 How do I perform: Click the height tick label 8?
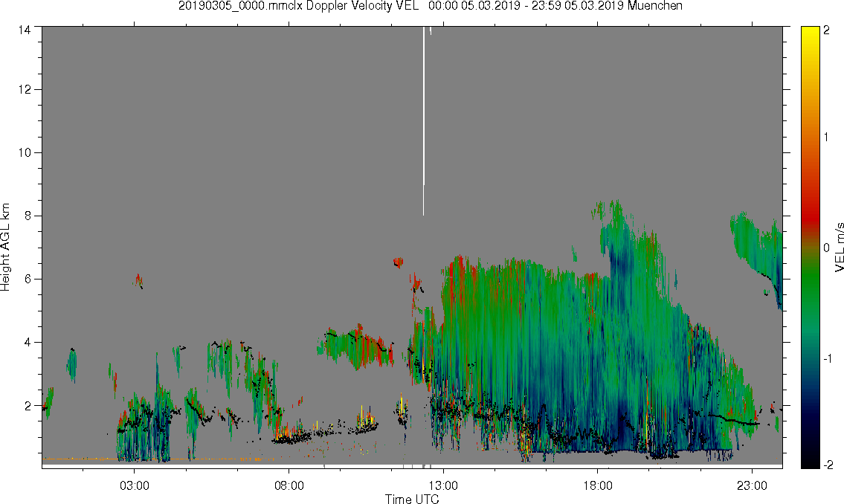(27, 216)
